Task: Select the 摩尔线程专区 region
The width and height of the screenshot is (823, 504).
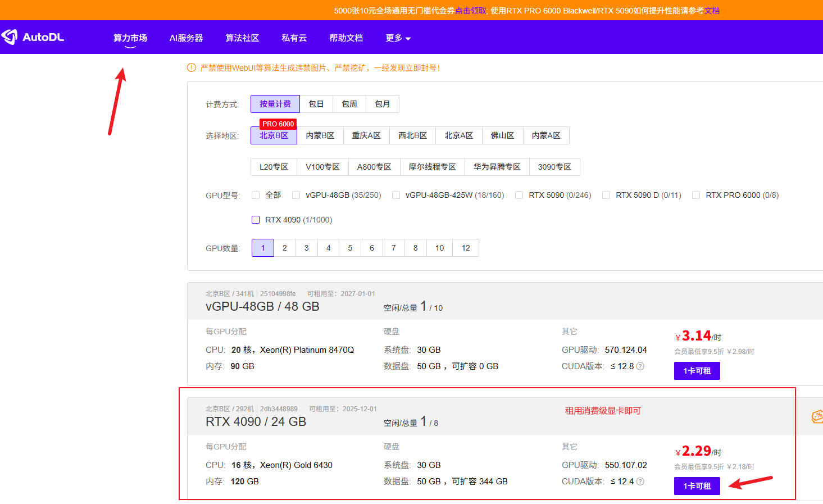Action: coord(433,167)
